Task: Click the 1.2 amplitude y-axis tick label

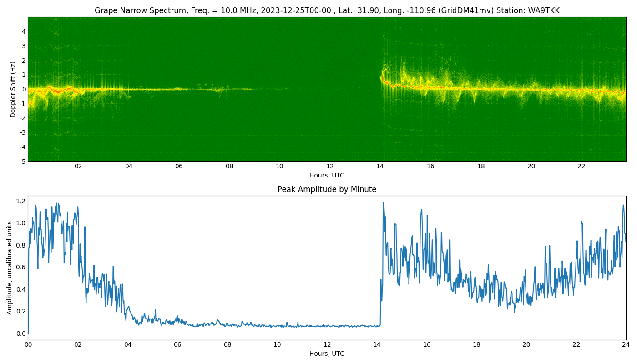Action: (21, 201)
